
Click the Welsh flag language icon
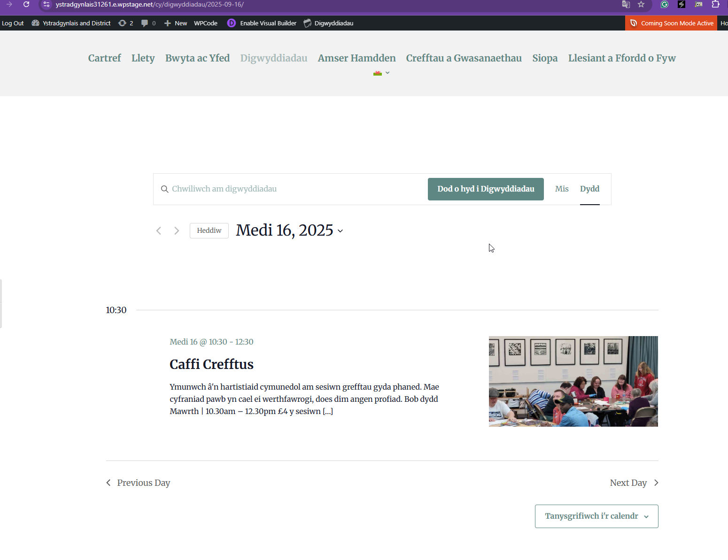[377, 73]
